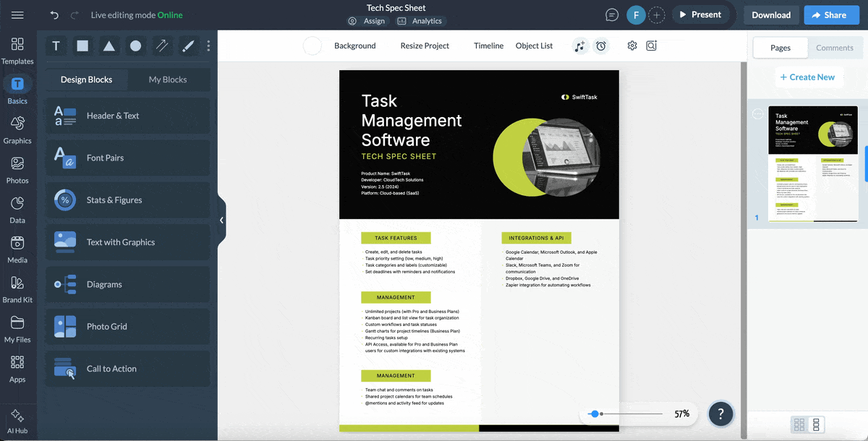The height and width of the screenshot is (441, 868).
Task: Click Create New page
Action: [x=809, y=77]
